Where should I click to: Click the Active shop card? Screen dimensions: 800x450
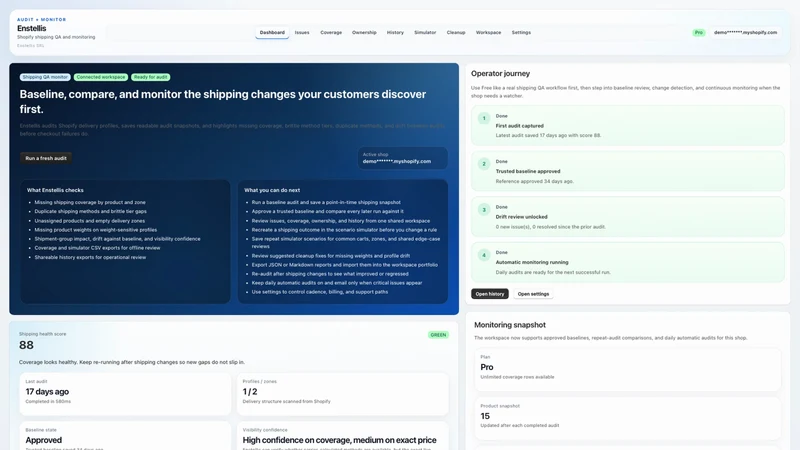pyautogui.click(x=402, y=158)
